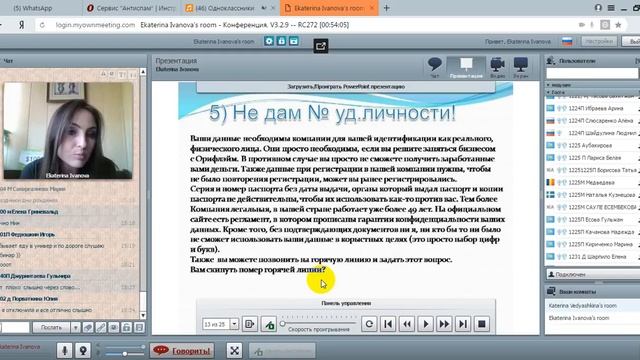Open a new browser tab with plus
The width and height of the screenshot is (640, 360).
point(387,8)
